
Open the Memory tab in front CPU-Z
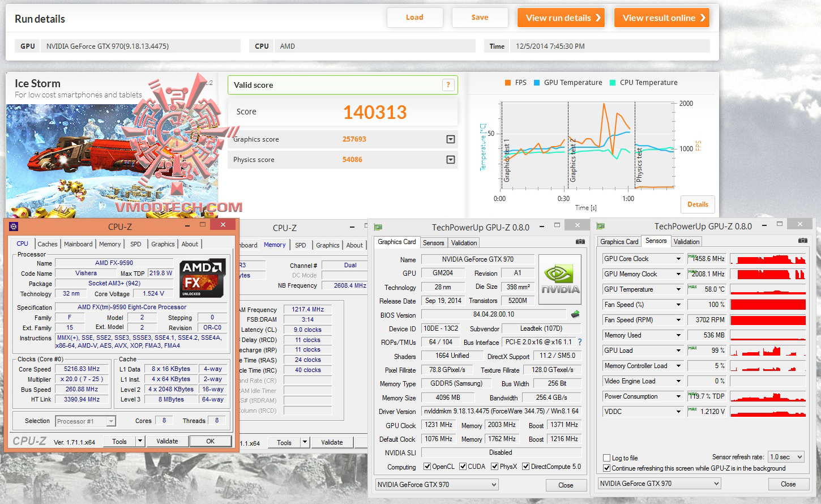tap(110, 244)
